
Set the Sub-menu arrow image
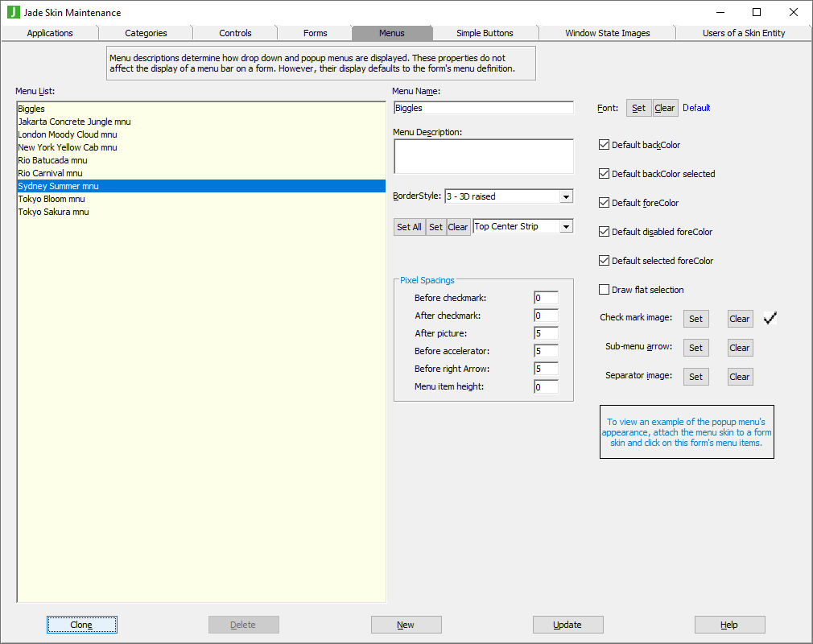pos(696,348)
